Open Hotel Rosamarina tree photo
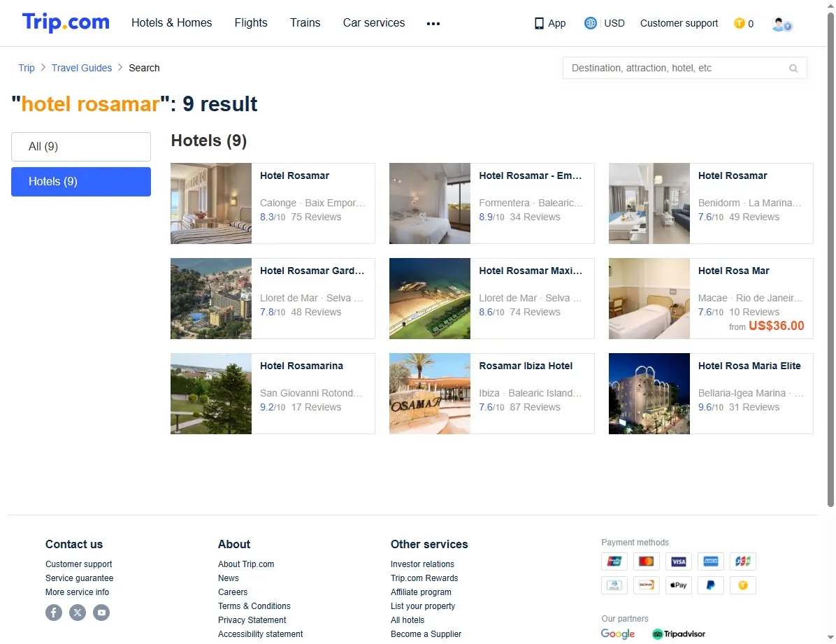Viewport: 836px width, 644px height. pos(211,394)
